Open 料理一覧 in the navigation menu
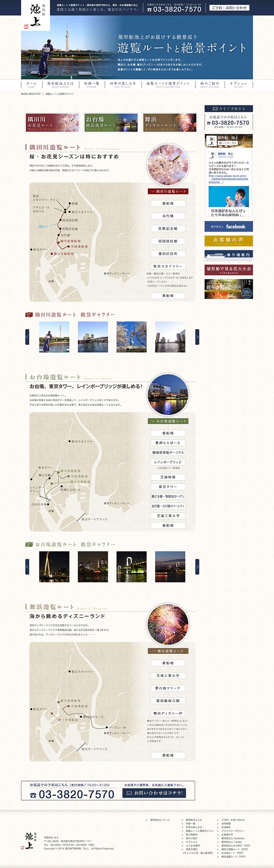 click(x=92, y=84)
